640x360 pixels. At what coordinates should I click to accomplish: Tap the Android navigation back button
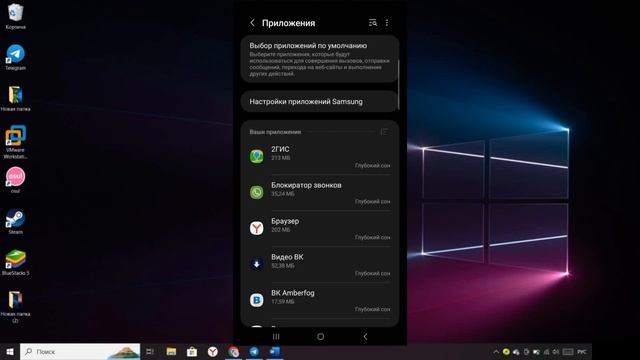coord(365,336)
